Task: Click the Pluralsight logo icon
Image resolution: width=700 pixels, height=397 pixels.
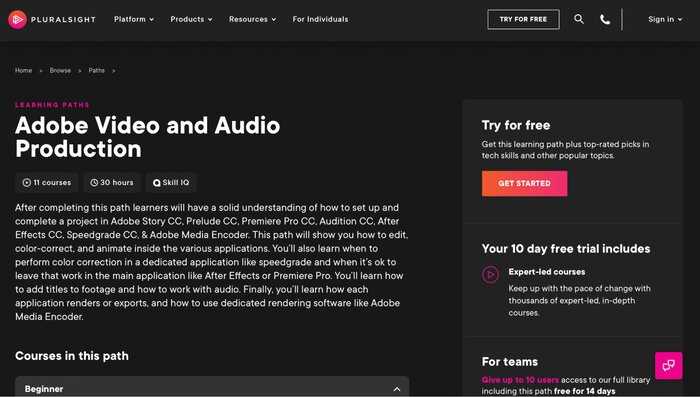Action: 17,19
